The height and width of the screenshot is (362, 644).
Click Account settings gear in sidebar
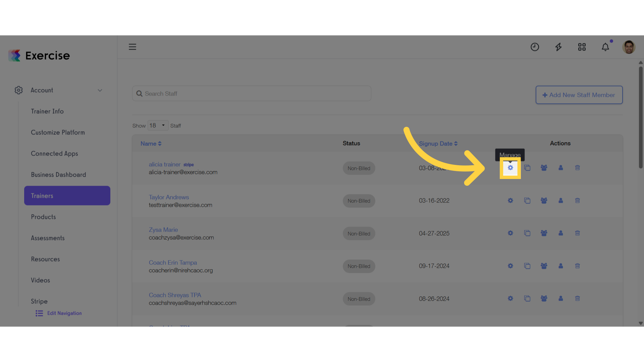click(x=19, y=90)
